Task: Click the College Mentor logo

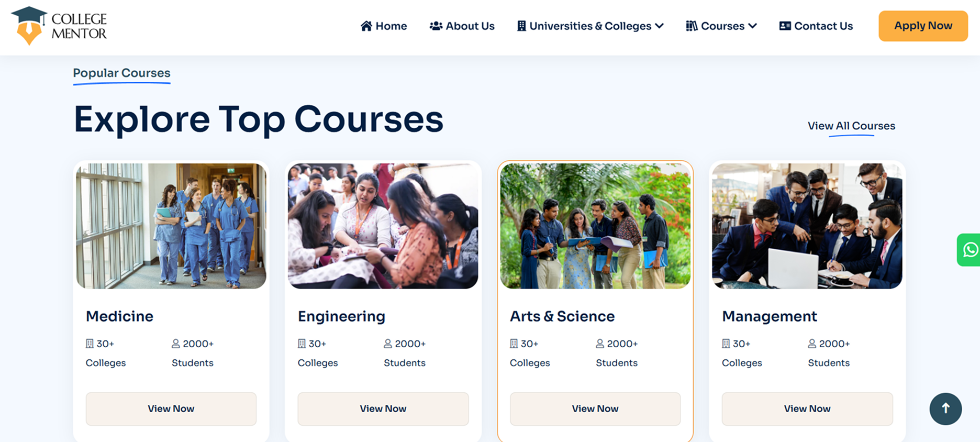Action: (59, 26)
